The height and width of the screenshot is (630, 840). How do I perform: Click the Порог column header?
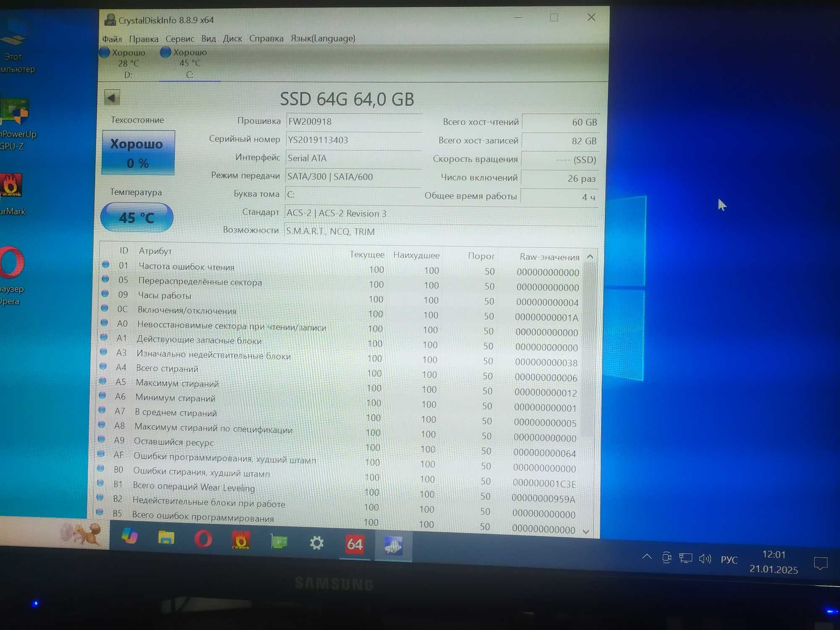click(x=481, y=256)
